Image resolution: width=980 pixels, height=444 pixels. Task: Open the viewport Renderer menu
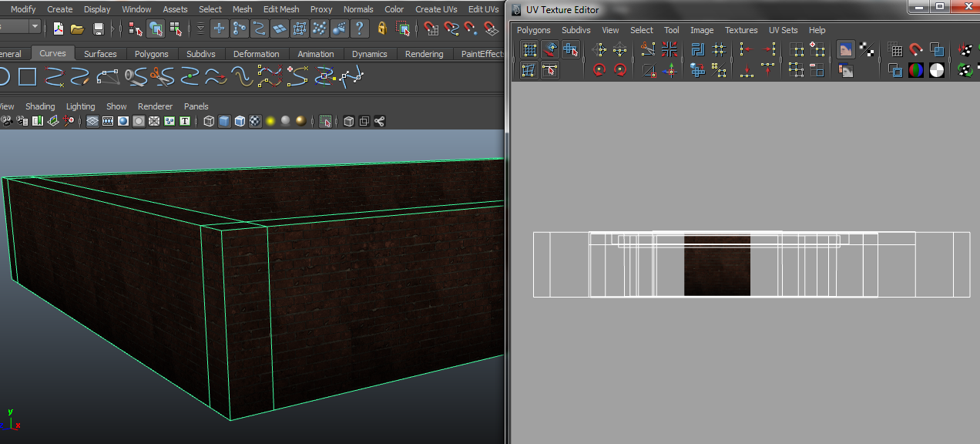(x=155, y=106)
